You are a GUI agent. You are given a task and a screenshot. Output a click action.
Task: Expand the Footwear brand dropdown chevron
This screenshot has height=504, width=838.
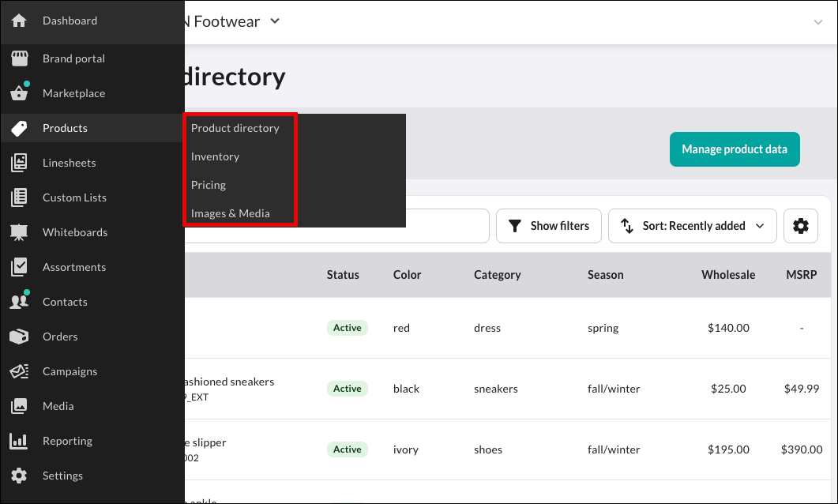(275, 21)
